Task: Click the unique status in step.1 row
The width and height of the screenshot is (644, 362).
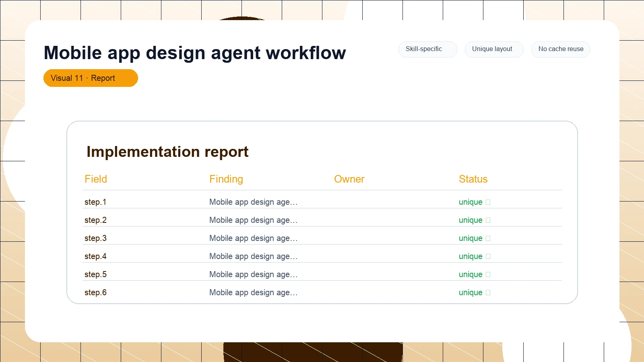Action: click(471, 202)
